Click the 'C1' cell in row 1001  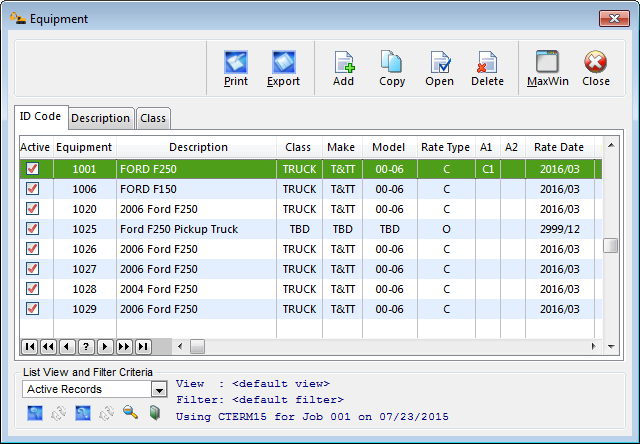(x=488, y=169)
